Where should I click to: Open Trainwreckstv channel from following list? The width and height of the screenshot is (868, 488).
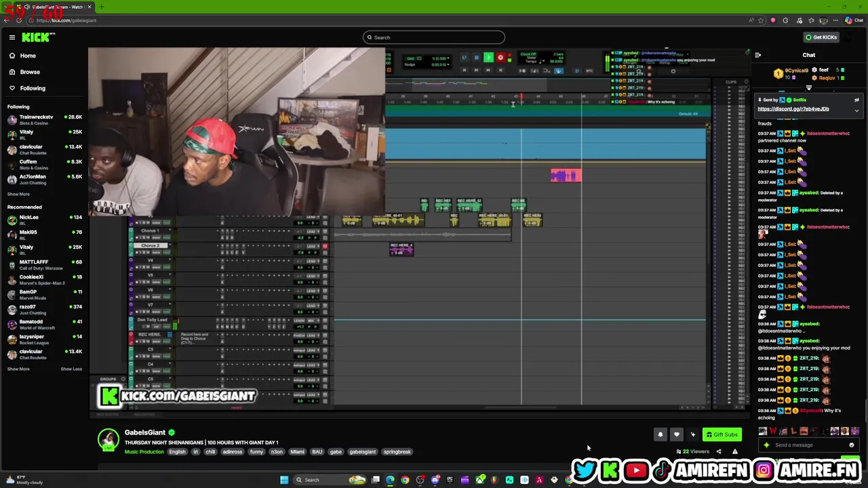[x=44, y=119]
